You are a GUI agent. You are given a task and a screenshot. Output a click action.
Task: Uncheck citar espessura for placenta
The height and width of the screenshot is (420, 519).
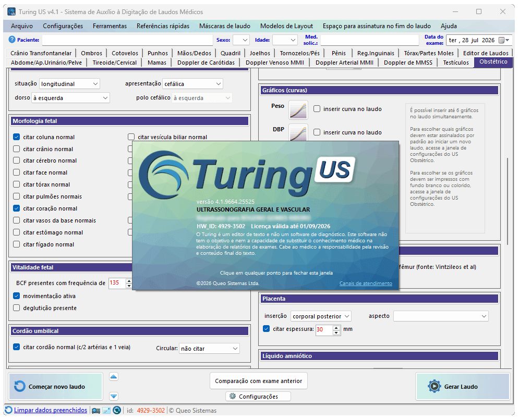coord(267,329)
